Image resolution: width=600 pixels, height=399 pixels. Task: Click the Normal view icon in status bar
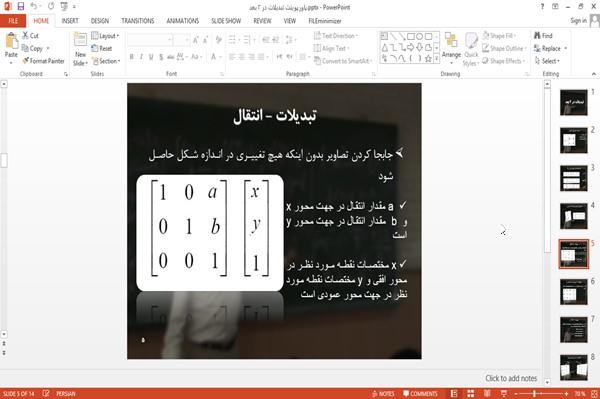(454, 394)
